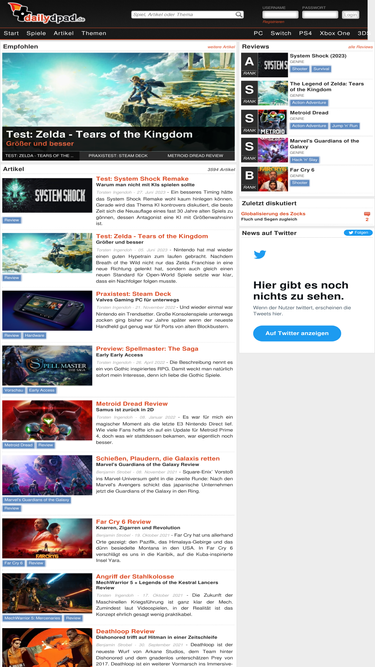This screenshot has height=667, width=375.
Task: Open the Themen navigation item
Action: (94, 33)
